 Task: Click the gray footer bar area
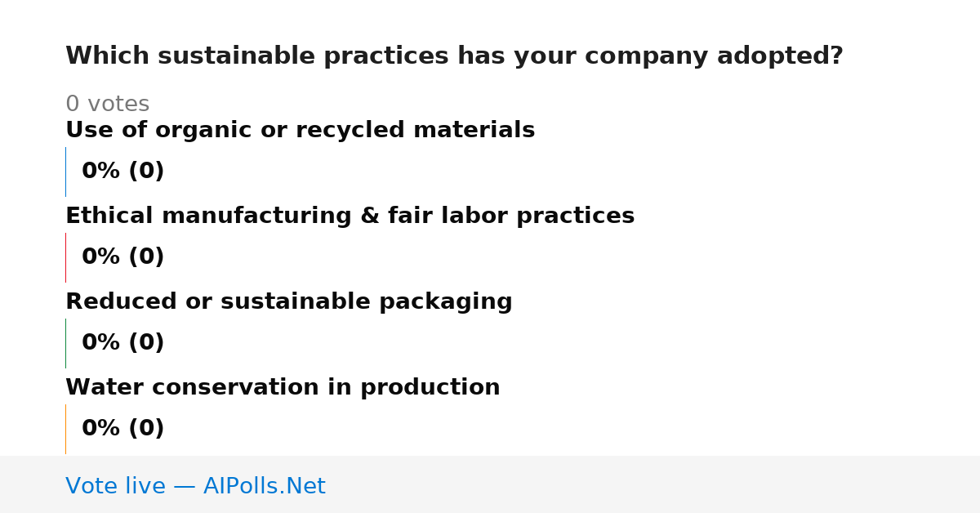(490, 484)
